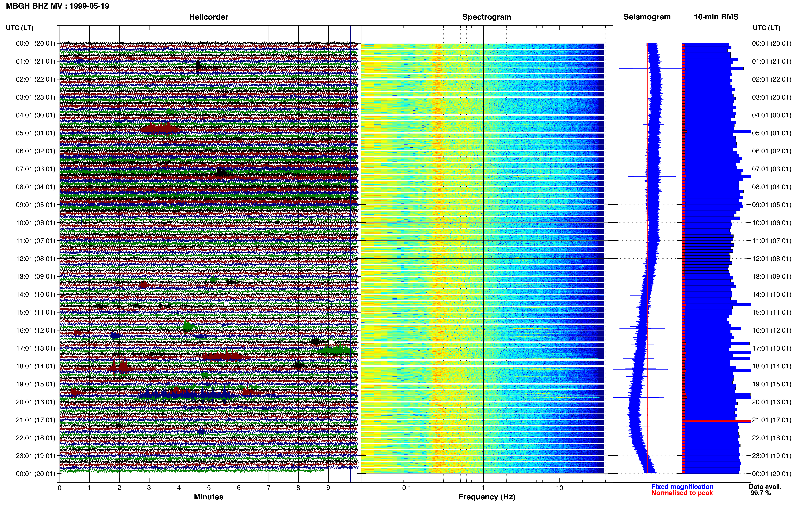Click '15:01 (11:01)' on the left time axis
The image size is (812, 508).
[35, 312]
